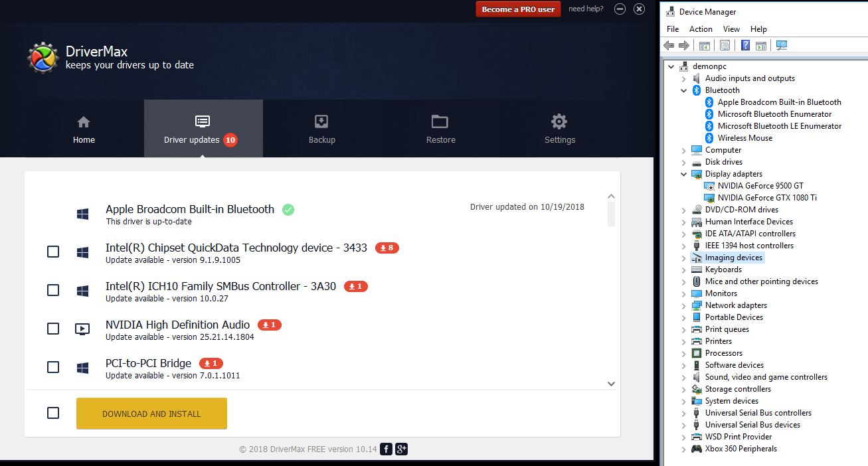Select the Keyboards category
Viewport: 868px width, 466px height.
pos(723,270)
